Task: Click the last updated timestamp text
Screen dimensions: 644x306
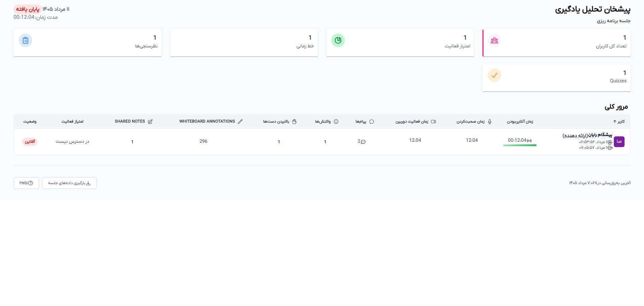Action: [600, 183]
